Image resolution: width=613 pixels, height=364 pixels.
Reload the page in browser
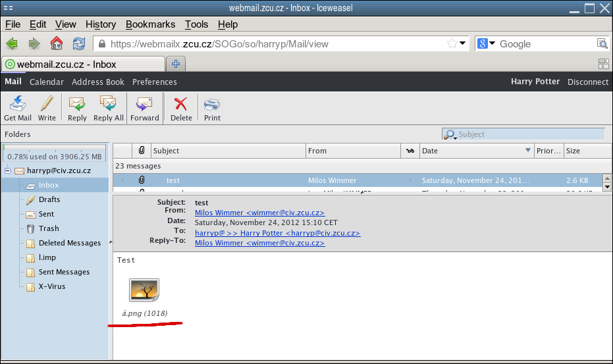pyautogui.click(x=79, y=44)
